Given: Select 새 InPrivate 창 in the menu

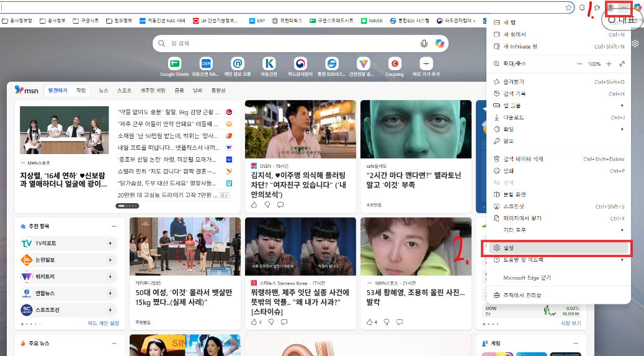Looking at the screenshot, I should coord(558,47).
